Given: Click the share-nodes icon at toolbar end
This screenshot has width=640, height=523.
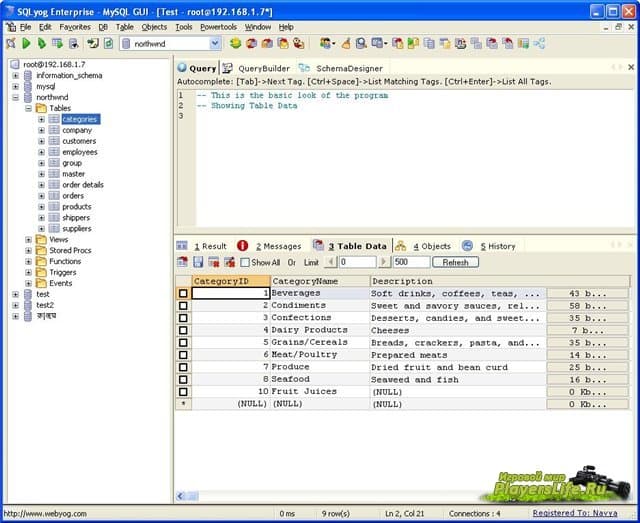Looking at the screenshot, I should (x=539, y=43).
